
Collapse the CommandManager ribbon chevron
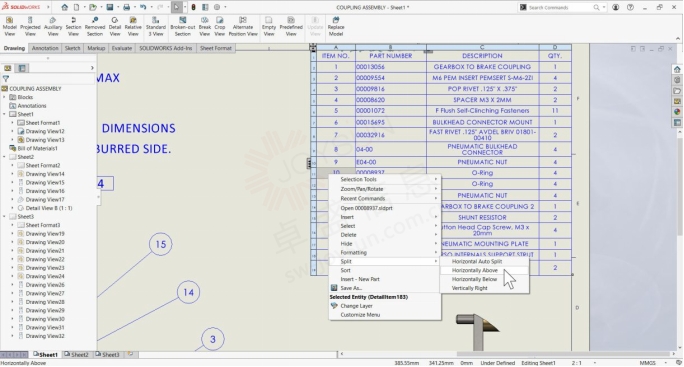(x=677, y=39)
